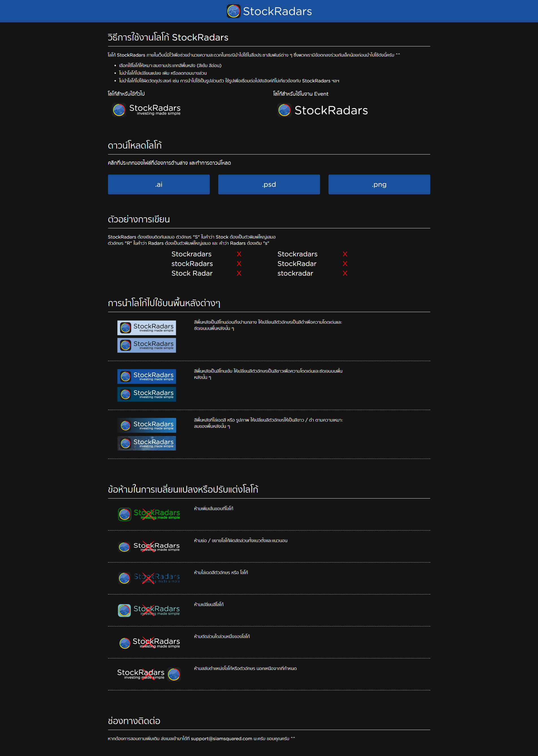
Task: Click the forbidden cropped logo example
Action: (149, 643)
